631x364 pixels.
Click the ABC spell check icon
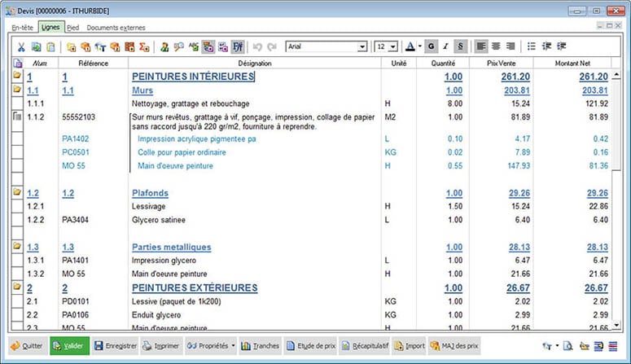coord(194,47)
